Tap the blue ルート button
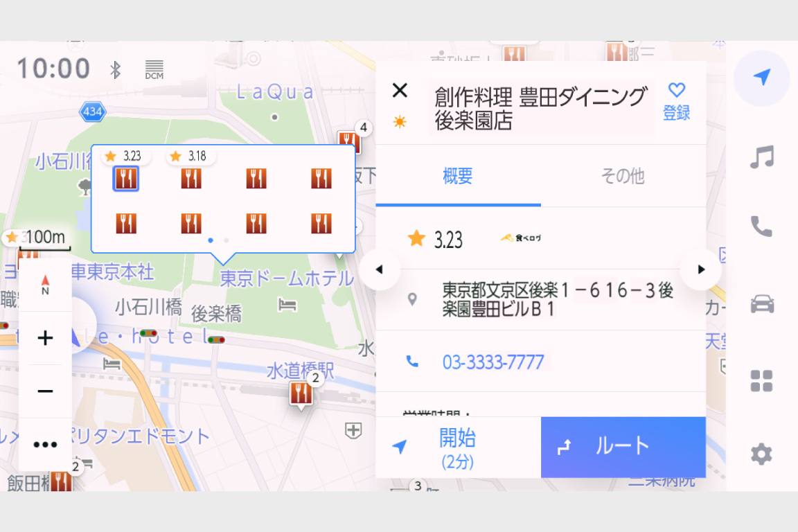The image size is (798, 532). click(623, 446)
